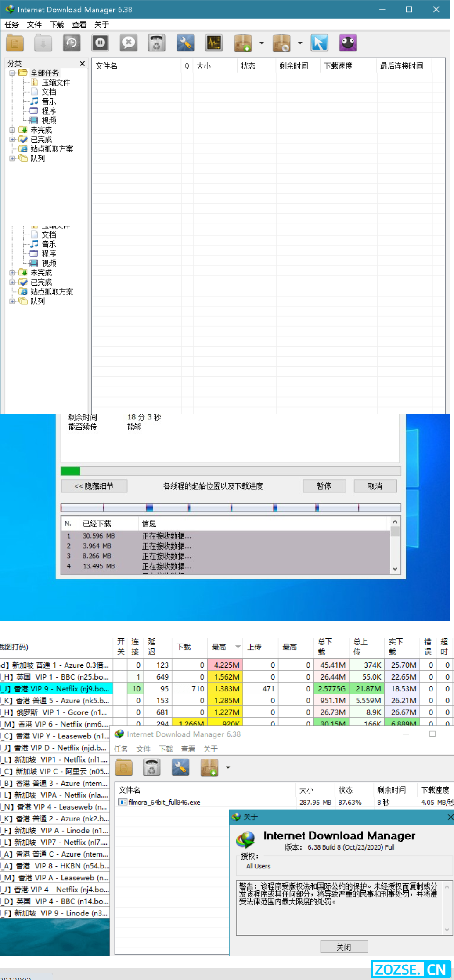
Task: Click the filmora_64bit_full846.exe file icon
Action: coord(123,802)
